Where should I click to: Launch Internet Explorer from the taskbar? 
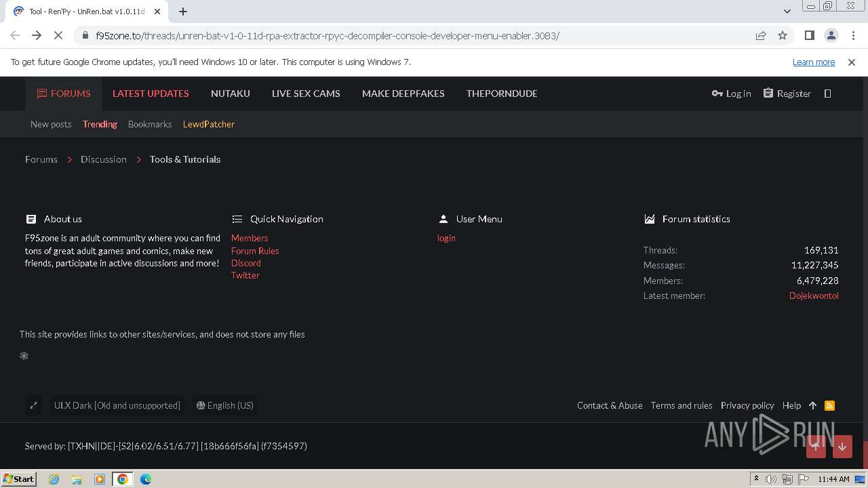tap(54, 479)
